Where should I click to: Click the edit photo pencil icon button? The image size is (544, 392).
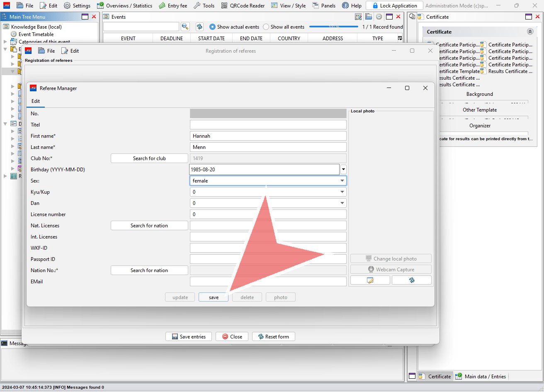point(370,280)
